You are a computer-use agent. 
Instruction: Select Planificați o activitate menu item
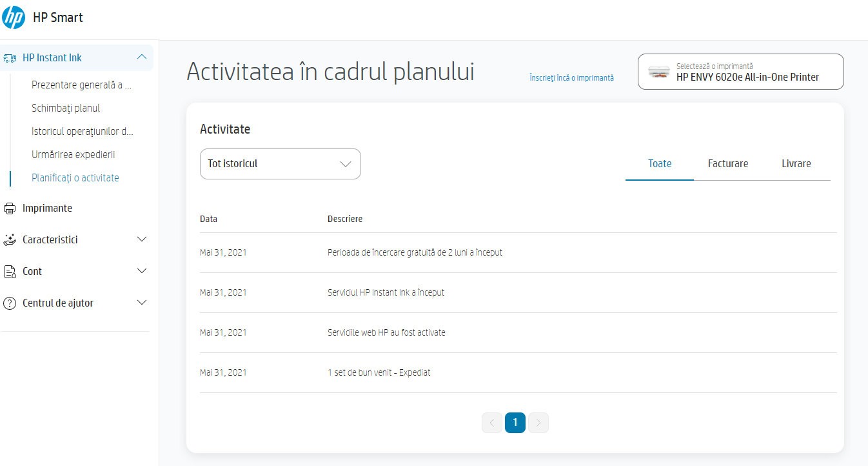click(75, 177)
